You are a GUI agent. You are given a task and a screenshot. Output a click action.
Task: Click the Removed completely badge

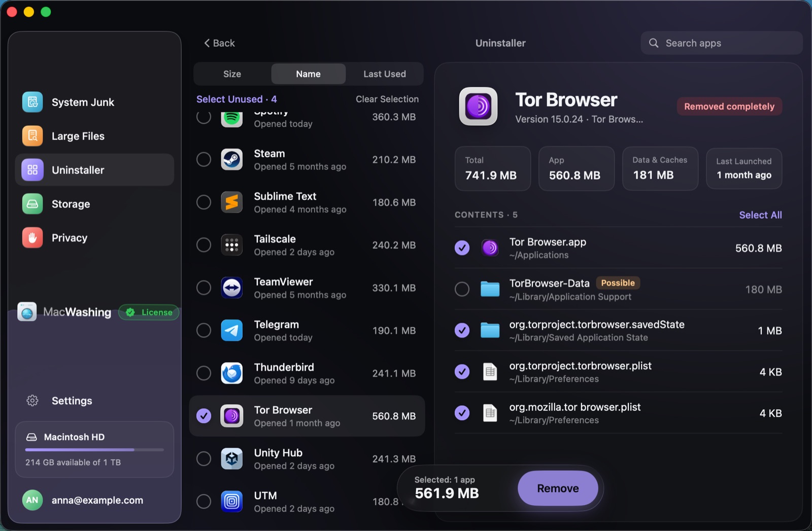click(x=729, y=107)
